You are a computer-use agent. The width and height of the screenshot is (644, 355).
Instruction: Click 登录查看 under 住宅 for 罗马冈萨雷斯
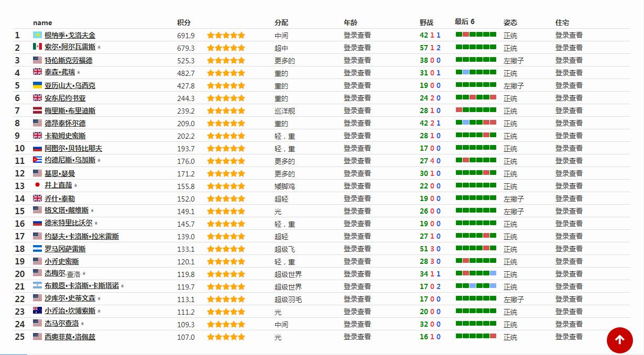tap(569, 249)
